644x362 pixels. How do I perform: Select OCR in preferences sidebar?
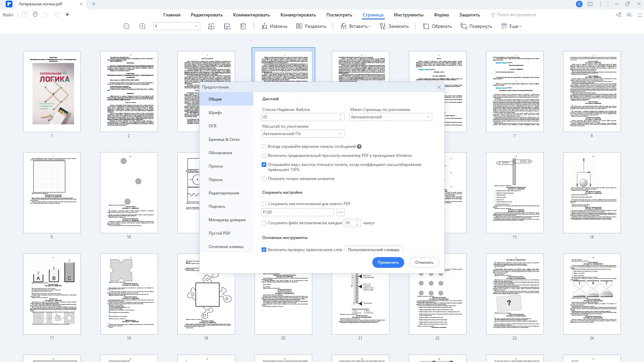tap(212, 126)
